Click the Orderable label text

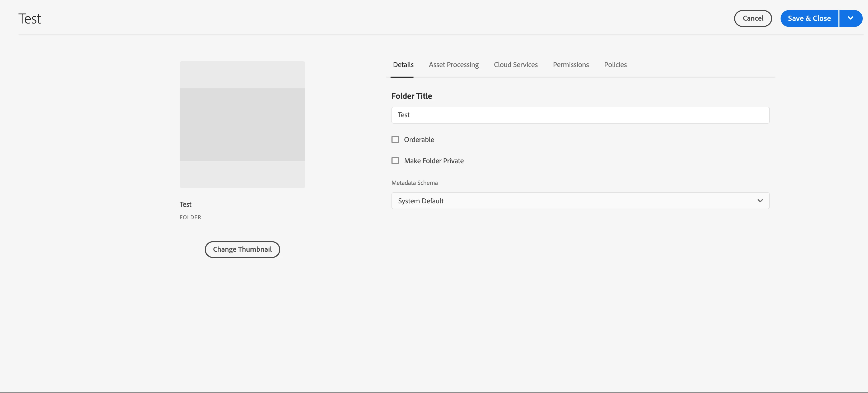tap(419, 139)
